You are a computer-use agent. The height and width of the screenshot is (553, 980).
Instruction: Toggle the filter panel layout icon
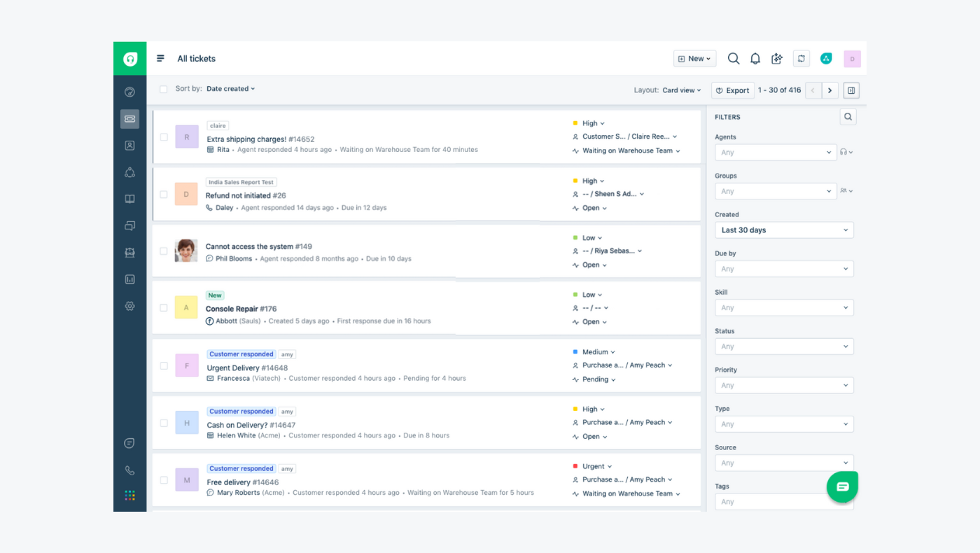click(851, 90)
